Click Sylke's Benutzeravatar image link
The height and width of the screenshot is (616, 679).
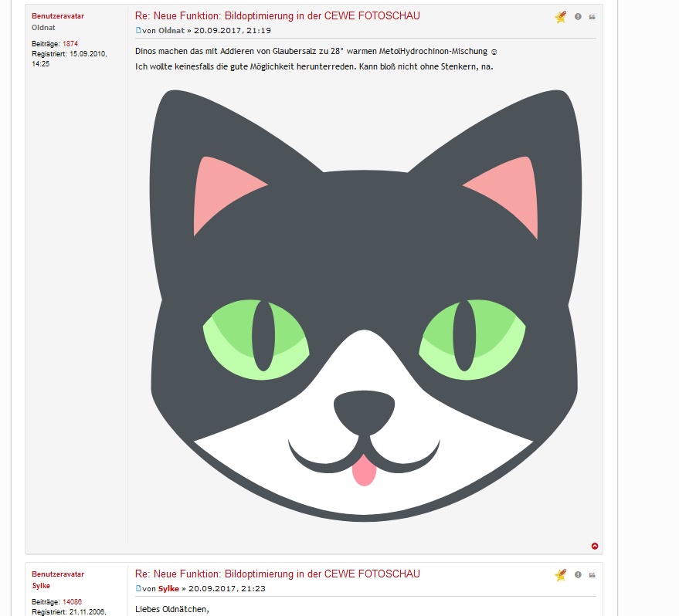pyautogui.click(x=58, y=574)
